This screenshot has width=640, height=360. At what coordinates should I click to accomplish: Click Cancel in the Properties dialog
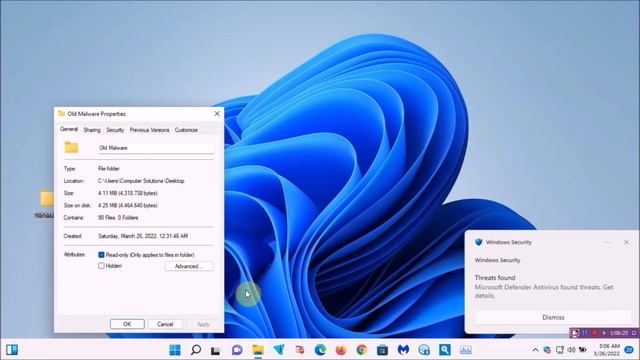click(165, 324)
